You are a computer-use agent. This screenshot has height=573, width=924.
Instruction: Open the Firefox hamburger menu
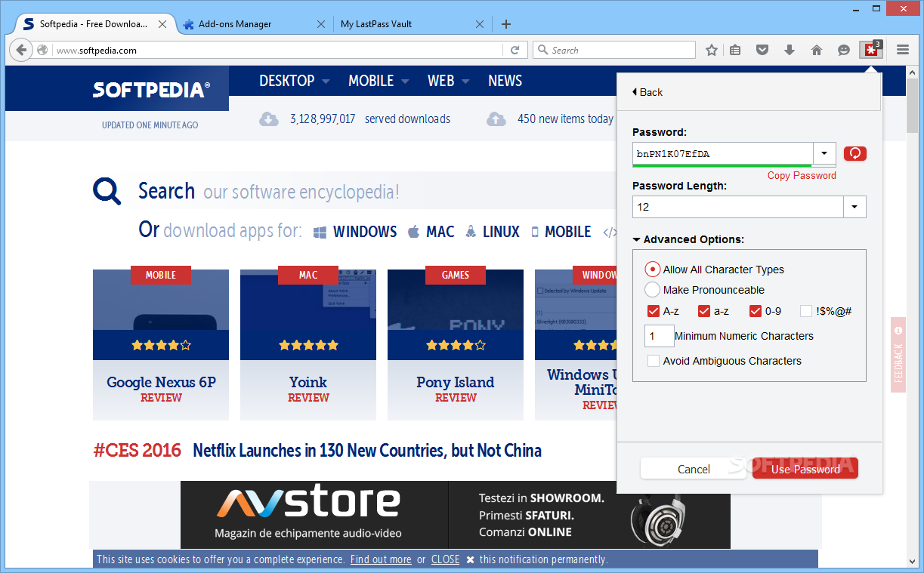(903, 50)
